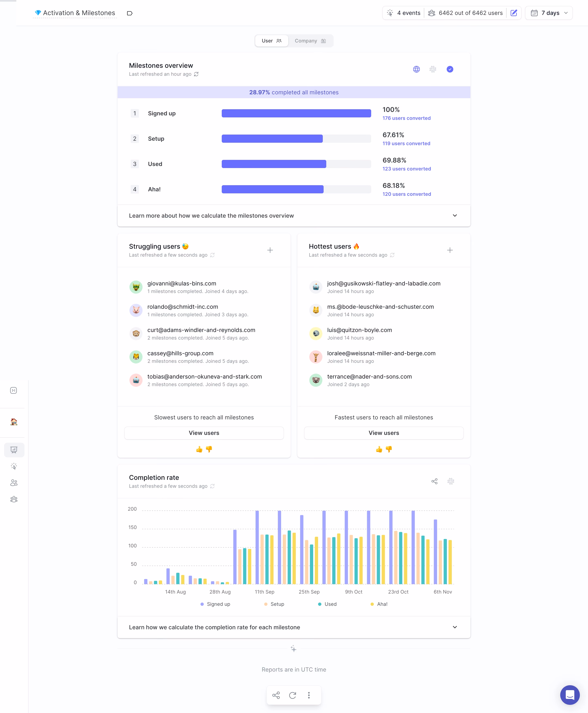
Task: Open user tobias@anderson-okuneva-and-stark.com
Action: [x=205, y=377]
